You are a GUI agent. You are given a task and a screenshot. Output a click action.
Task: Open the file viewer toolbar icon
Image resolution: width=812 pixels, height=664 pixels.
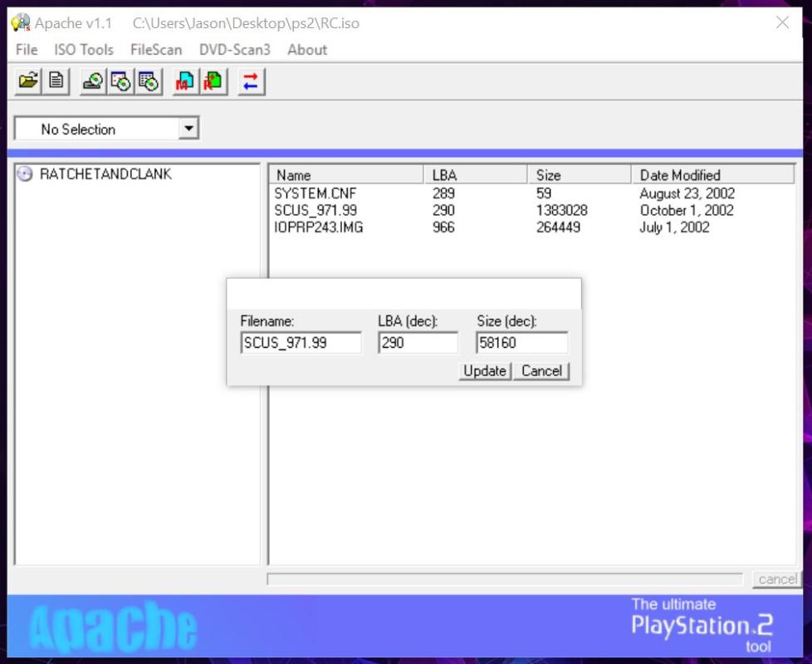[56, 81]
